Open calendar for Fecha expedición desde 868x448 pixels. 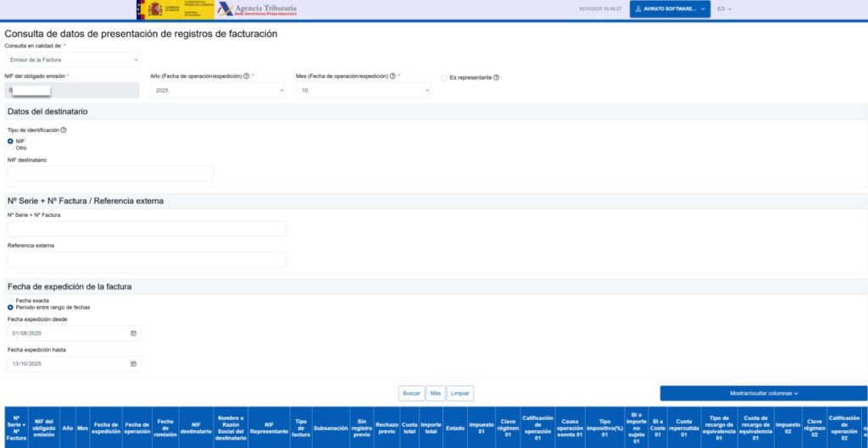tap(133, 334)
